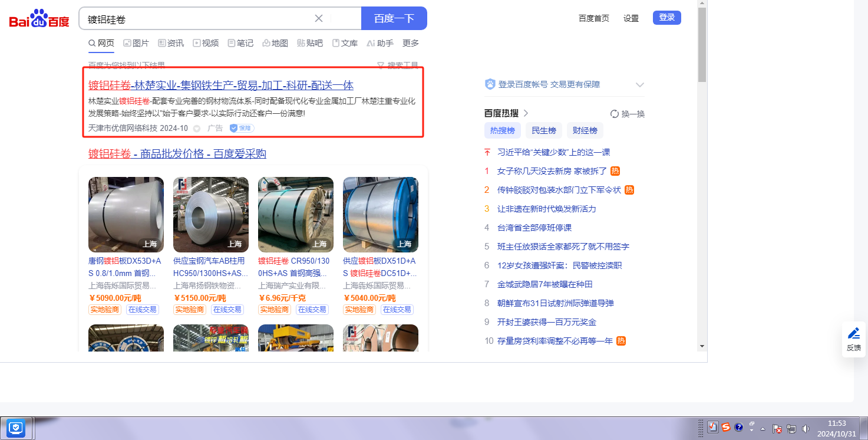Viewport: 868px width, 440px height.
Task: Clear the search box with the X icon
Action: [x=319, y=18]
